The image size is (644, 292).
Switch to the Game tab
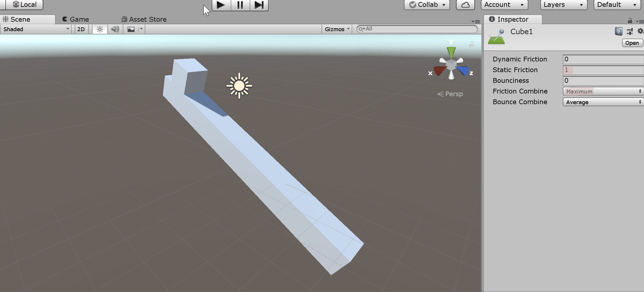pyautogui.click(x=76, y=19)
